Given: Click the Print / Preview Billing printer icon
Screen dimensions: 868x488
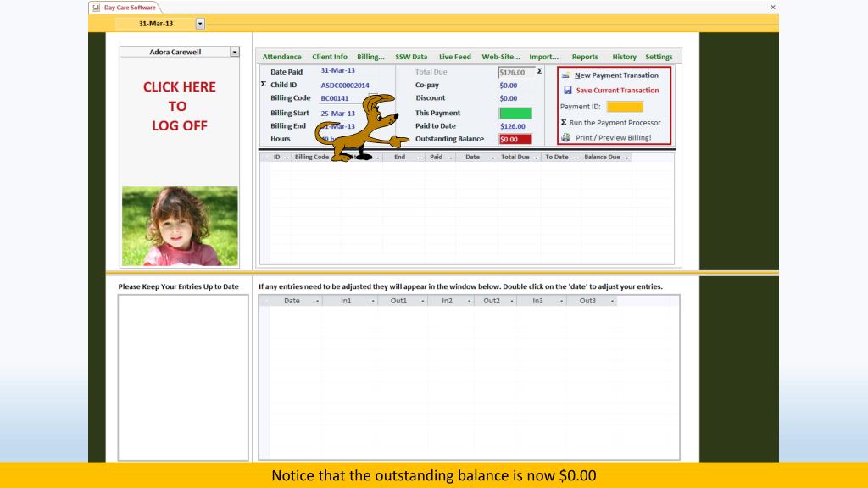Looking at the screenshot, I should (x=565, y=137).
